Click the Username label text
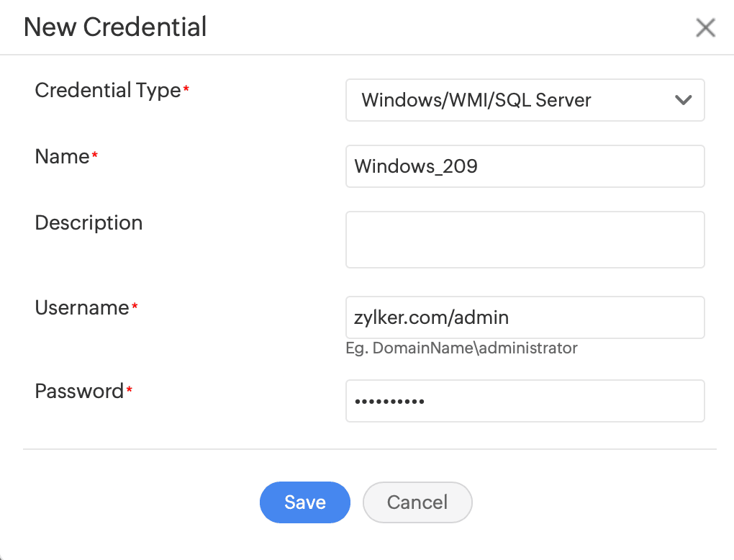This screenshot has height=560, width=734. tap(81, 308)
